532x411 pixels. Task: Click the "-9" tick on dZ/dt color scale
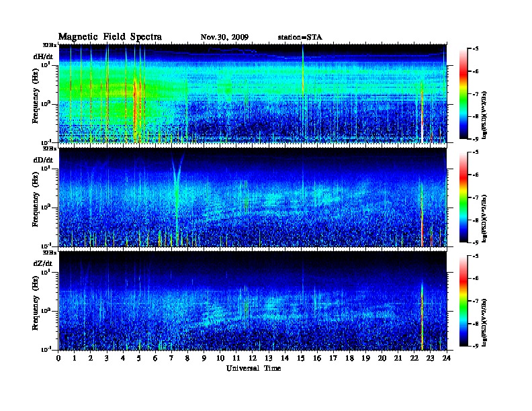click(474, 346)
